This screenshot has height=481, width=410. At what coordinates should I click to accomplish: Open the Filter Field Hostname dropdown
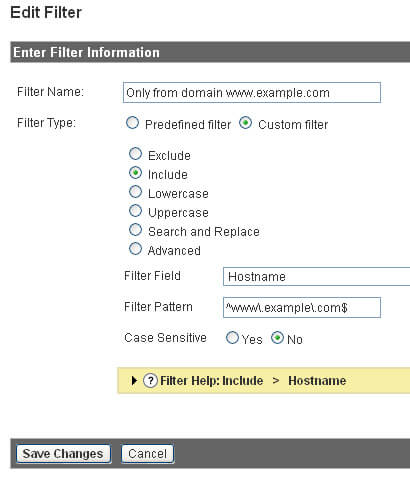pyautogui.click(x=316, y=277)
